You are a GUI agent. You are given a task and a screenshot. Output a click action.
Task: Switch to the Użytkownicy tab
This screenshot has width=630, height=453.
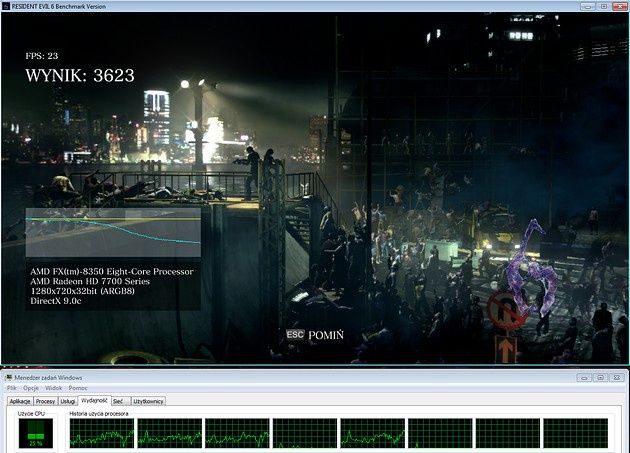[x=148, y=401]
